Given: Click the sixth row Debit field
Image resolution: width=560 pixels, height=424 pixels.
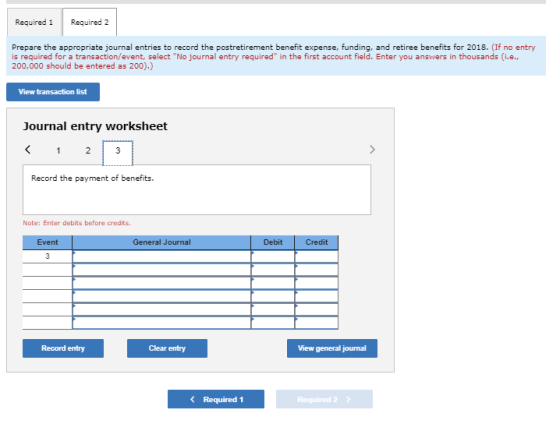Looking at the screenshot, I should point(273,323).
